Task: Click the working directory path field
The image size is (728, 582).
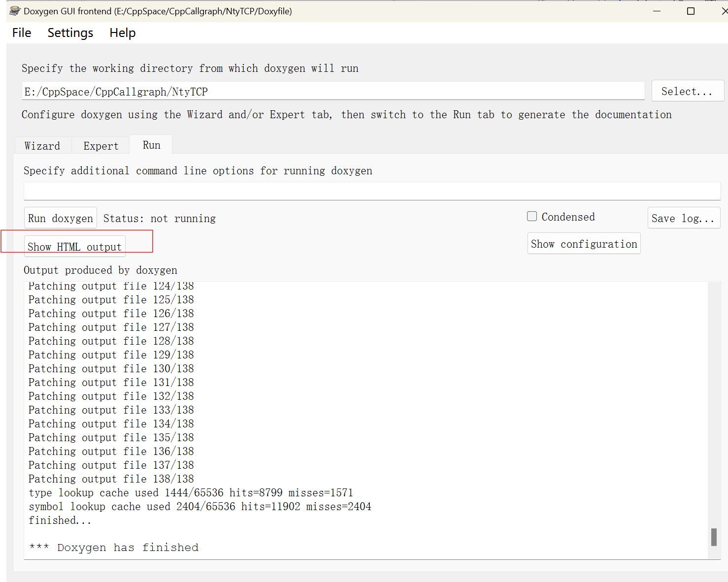Action: 333,91
